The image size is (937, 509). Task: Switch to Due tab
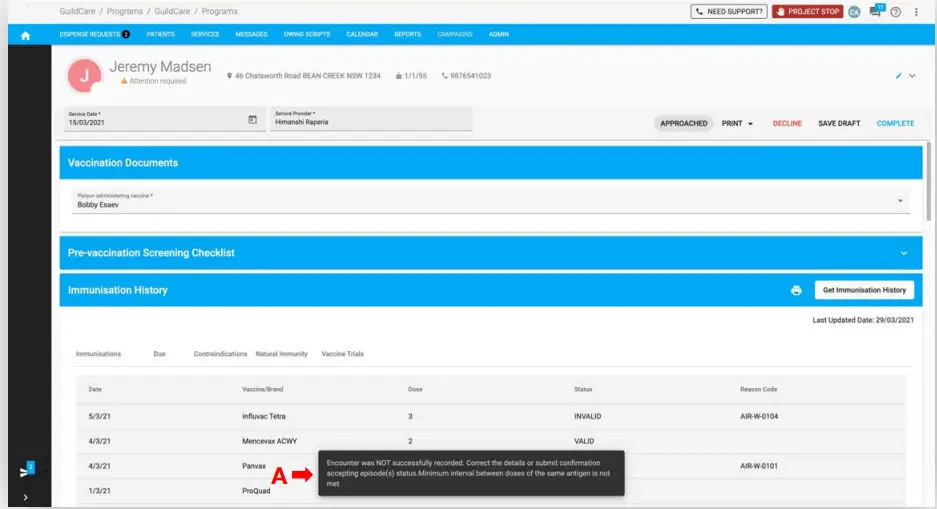[159, 354]
